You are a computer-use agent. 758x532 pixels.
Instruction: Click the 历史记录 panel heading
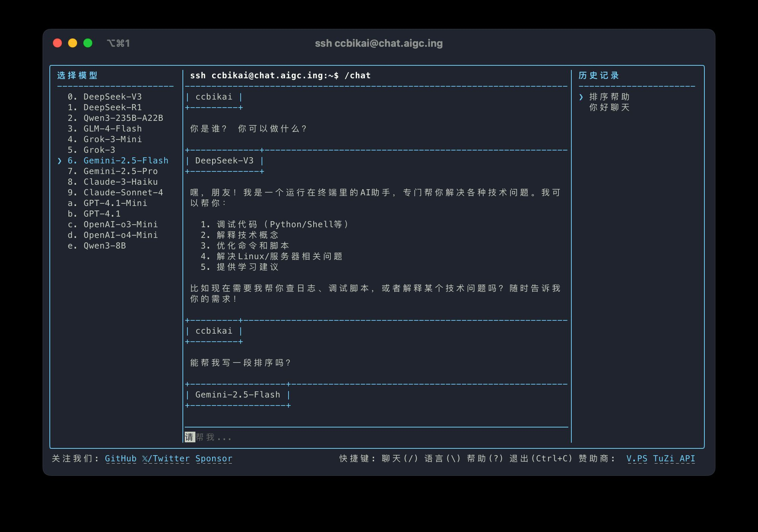point(599,75)
